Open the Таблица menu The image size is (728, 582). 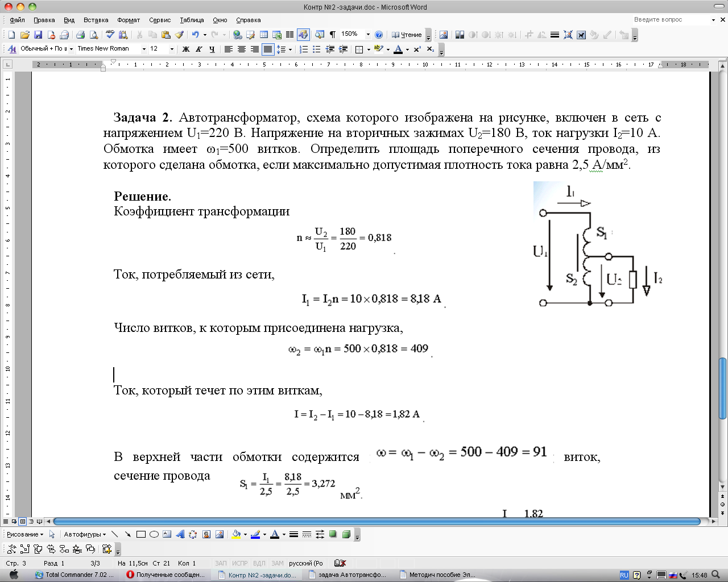point(192,20)
